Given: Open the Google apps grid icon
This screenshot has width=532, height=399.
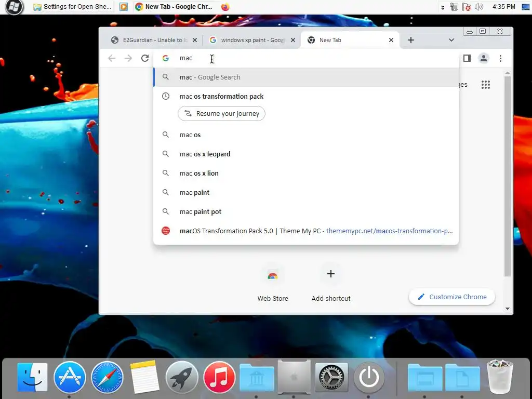Looking at the screenshot, I should 486,85.
